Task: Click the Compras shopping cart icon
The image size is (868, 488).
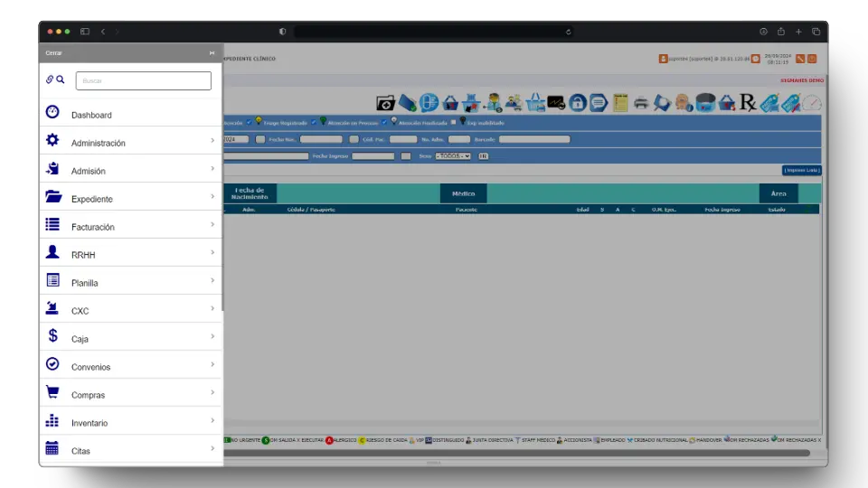Action: point(52,392)
